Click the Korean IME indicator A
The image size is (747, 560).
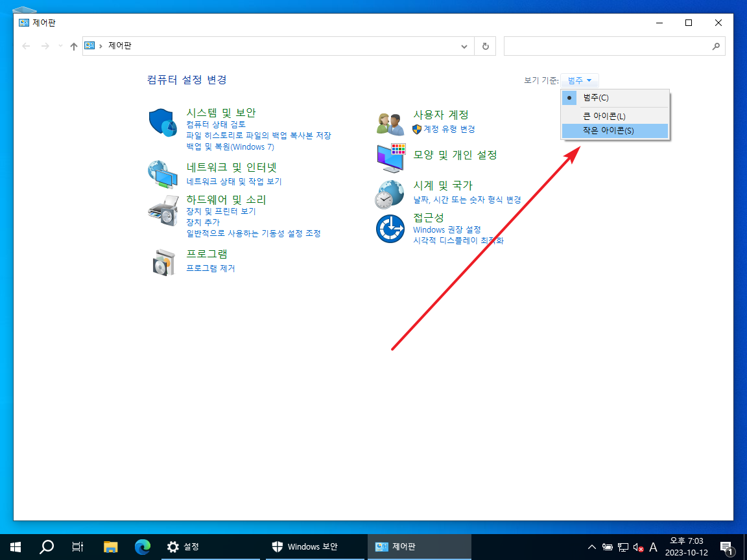tap(653, 548)
